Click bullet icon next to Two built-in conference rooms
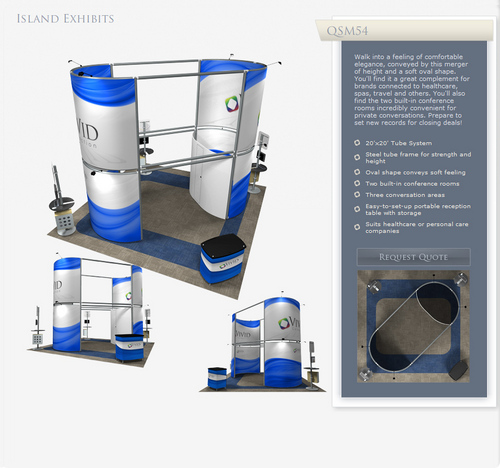 coord(357,183)
